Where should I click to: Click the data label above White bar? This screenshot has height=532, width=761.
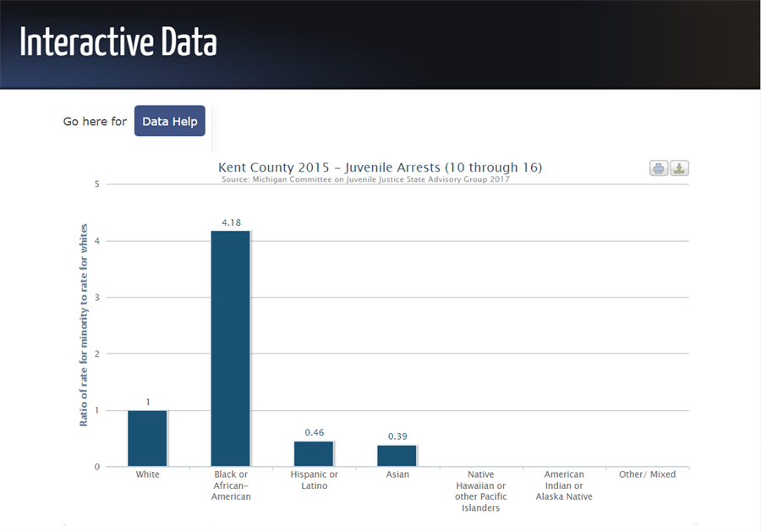pos(147,402)
